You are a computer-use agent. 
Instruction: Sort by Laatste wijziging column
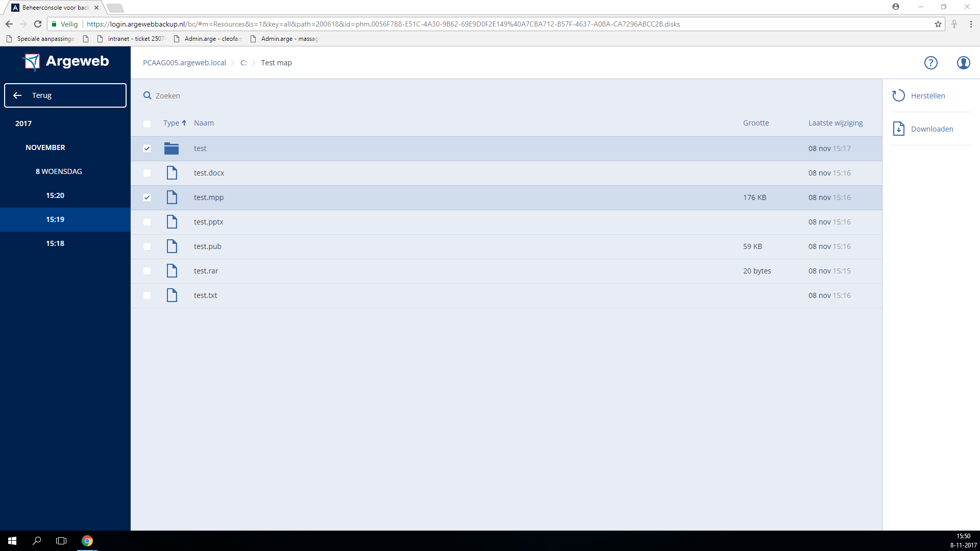tap(836, 123)
